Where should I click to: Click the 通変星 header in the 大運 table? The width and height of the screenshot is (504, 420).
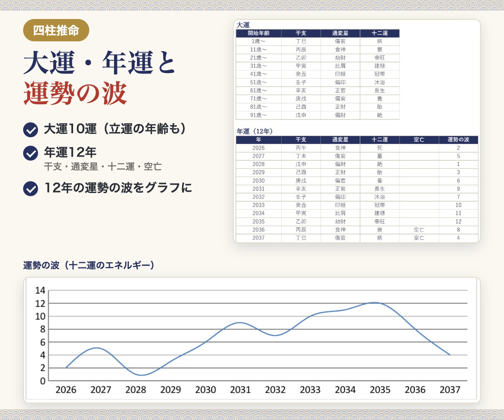coord(340,33)
